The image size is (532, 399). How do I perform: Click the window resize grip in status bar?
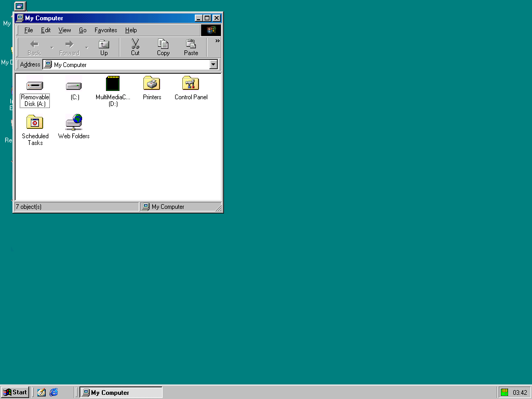click(x=219, y=208)
